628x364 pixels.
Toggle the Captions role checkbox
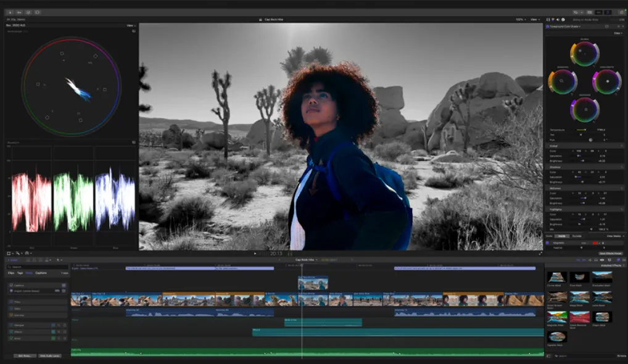[x=11, y=285]
